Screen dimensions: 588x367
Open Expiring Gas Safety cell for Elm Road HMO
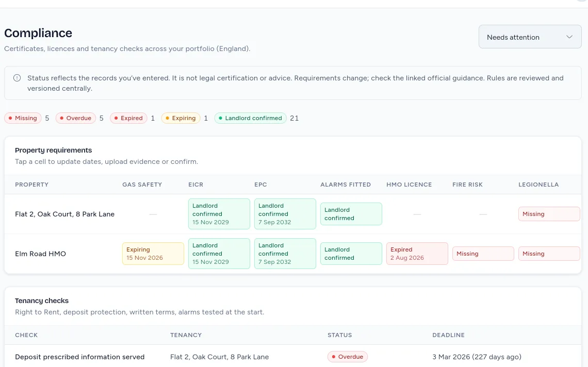pyautogui.click(x=153, y=254)
